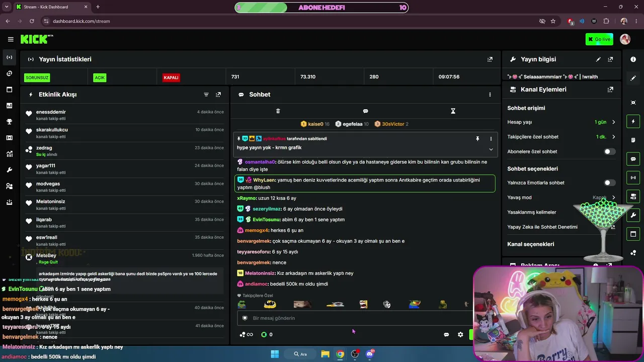Open pinned message three-dot options
The width and height of the screenshot is (644, 362).
[491, 139]
